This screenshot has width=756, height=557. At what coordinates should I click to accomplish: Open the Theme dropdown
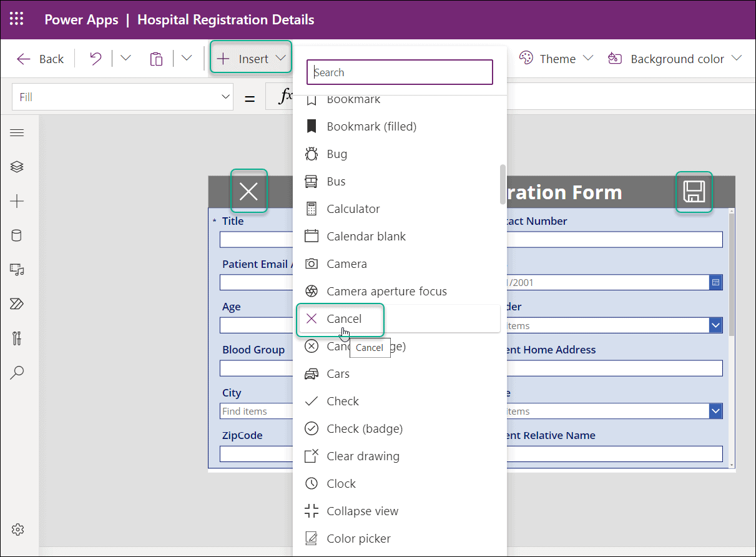click(x=556, y=58)
